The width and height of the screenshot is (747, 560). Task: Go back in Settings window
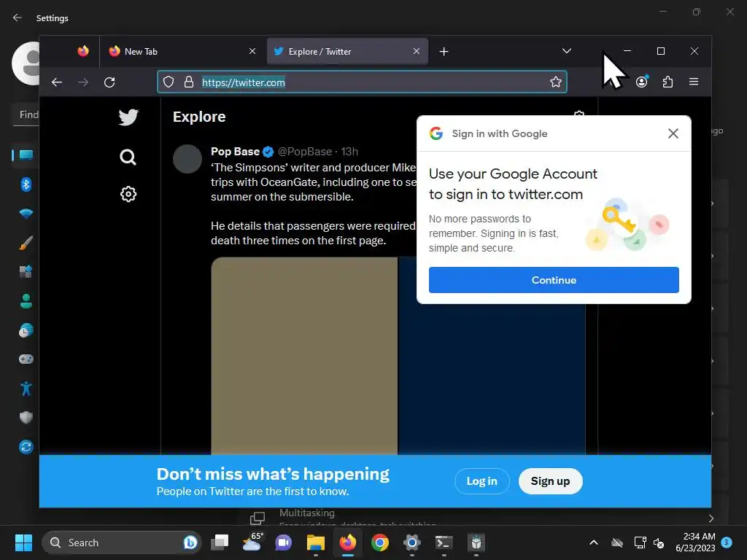[18, 17]
